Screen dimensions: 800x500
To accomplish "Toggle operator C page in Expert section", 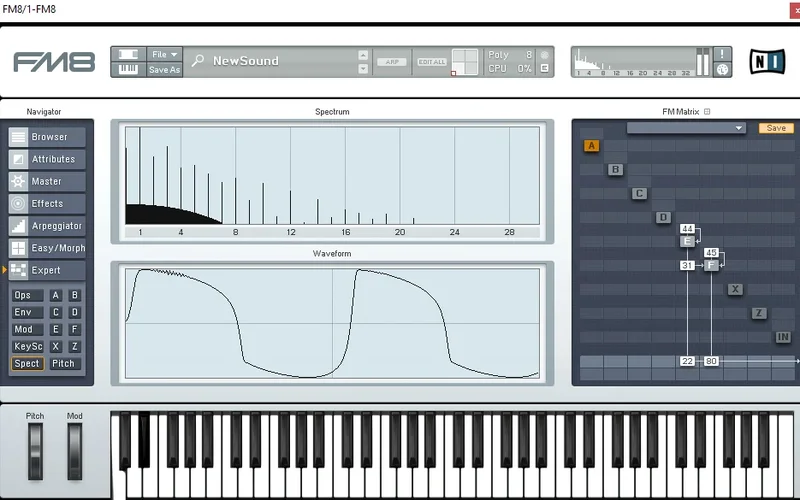I will pyautogui.click(x=56, y=312).
